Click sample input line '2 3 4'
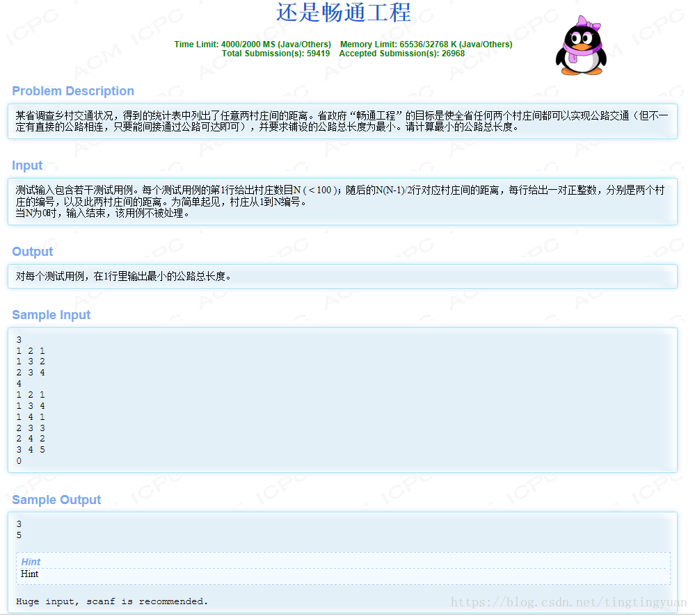This screenshot has width=695, height=616. click(31, 373)
